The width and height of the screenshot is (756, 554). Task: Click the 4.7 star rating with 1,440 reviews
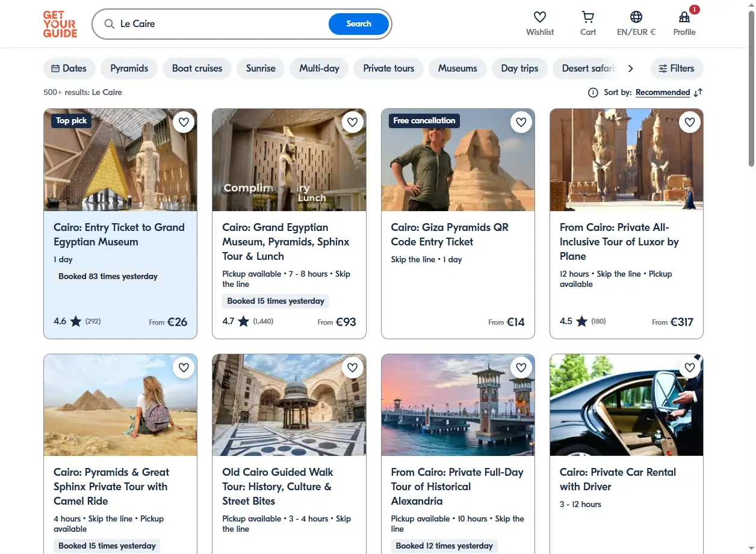tap(247, 321)
